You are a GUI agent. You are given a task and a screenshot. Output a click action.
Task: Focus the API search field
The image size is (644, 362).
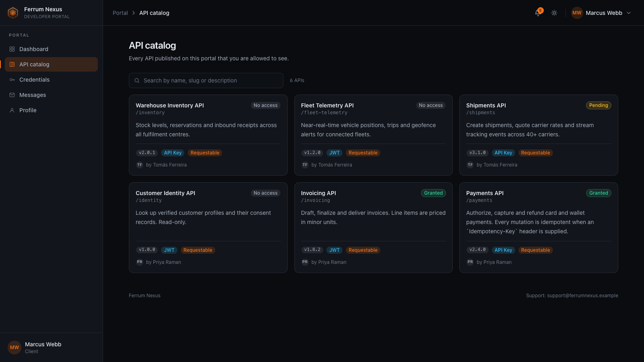206,80
